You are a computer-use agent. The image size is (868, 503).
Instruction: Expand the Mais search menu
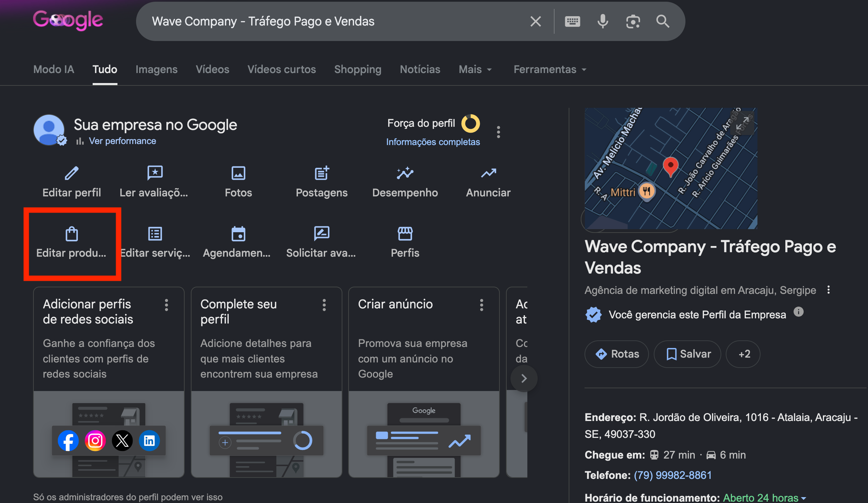(475, 70)
